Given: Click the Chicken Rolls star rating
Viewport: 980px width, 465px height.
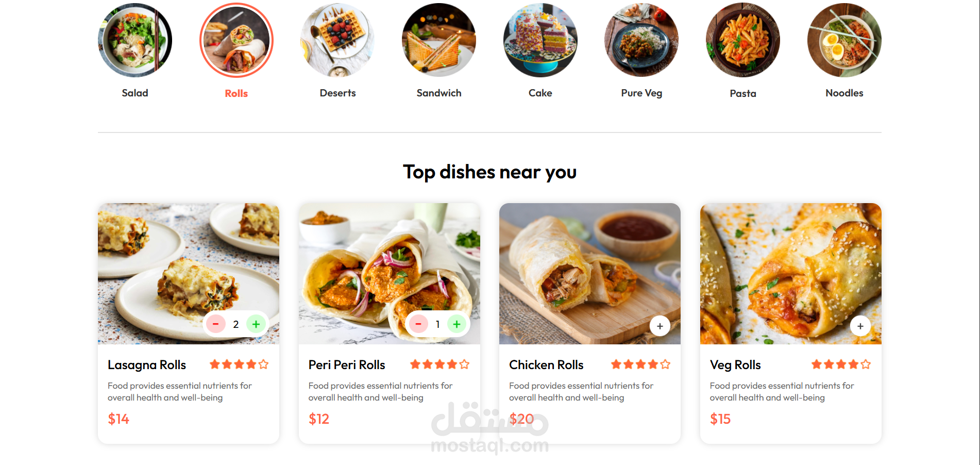Looking at the screenshot, I should (640, 364).
